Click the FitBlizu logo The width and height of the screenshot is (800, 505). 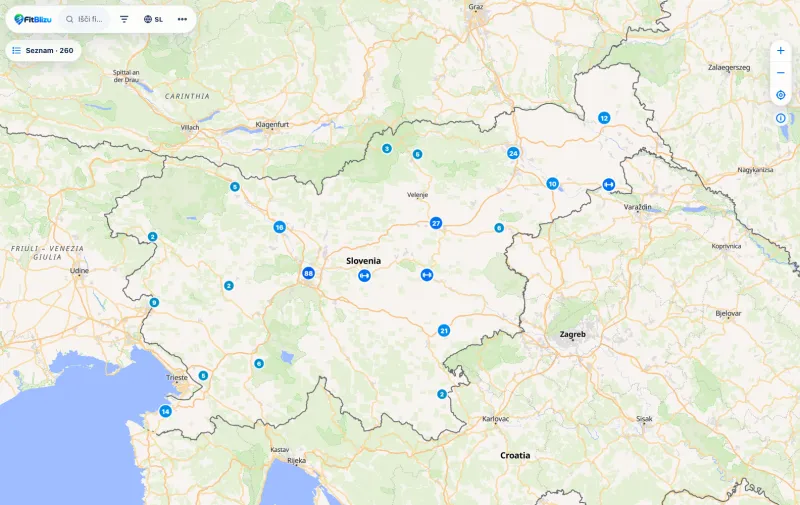click(33, 19)
